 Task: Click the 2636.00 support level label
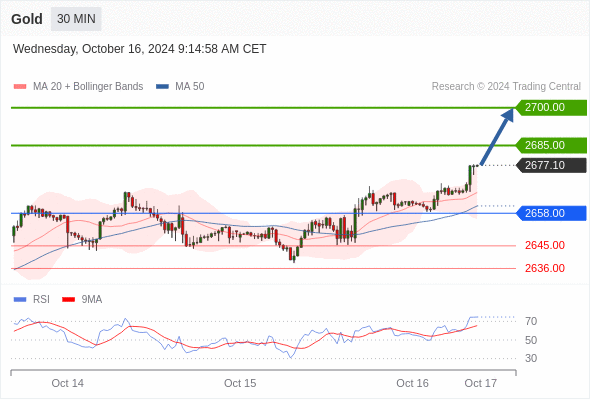point(545,268)
